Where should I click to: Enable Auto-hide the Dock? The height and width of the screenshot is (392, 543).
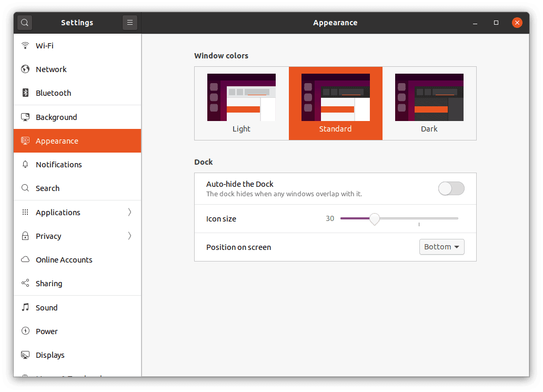pos(451,188)
